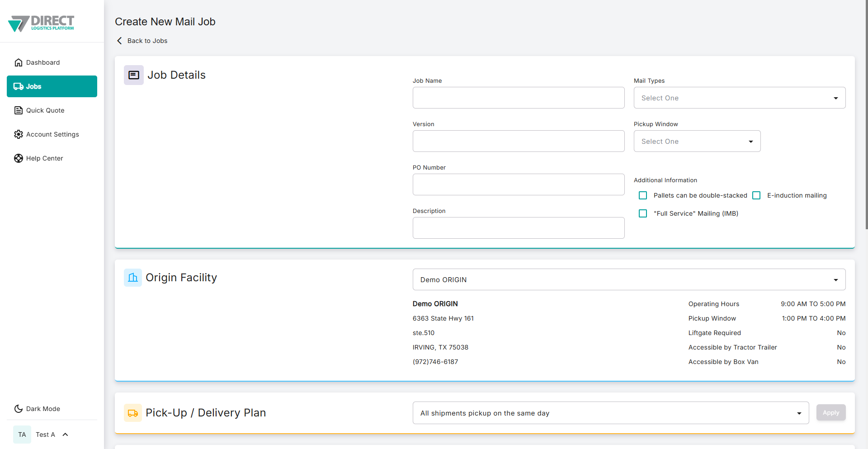Check the E-induction mailing box
868x449 pixels.
point(756,195)
